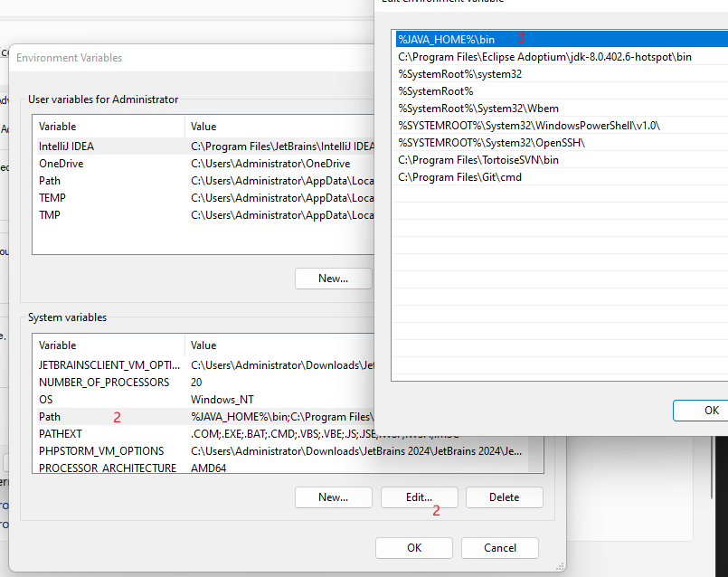Click OK in the Environment Variables window
Image resolution: width=728 pixels, height=577 pixels.
[414, 548]
